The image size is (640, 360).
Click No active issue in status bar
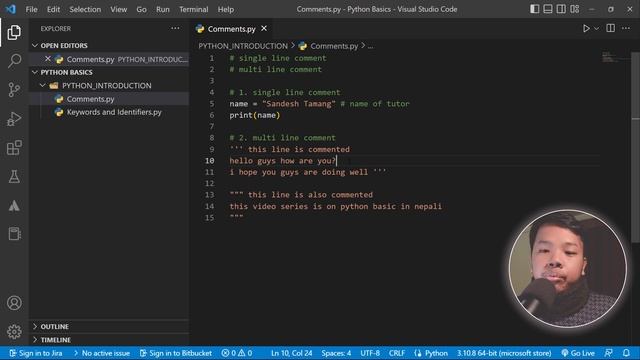point(102,353)
